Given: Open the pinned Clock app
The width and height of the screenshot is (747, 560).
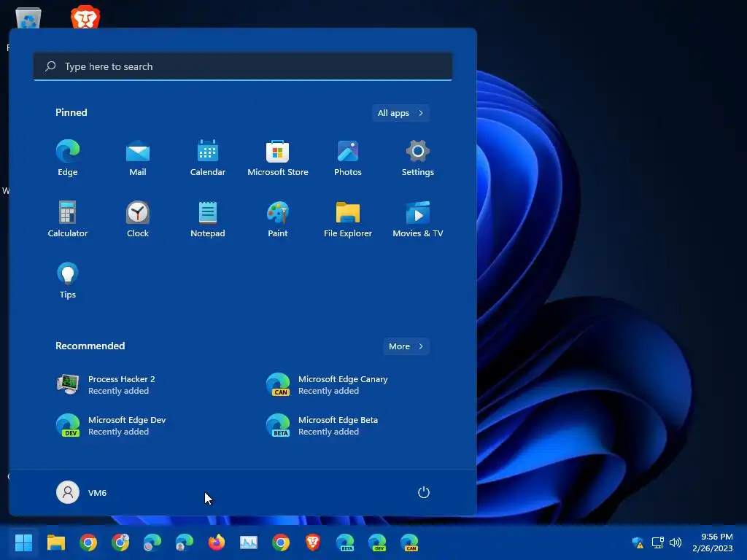Looking at the screenshot, I should click(x=138, y=219).
